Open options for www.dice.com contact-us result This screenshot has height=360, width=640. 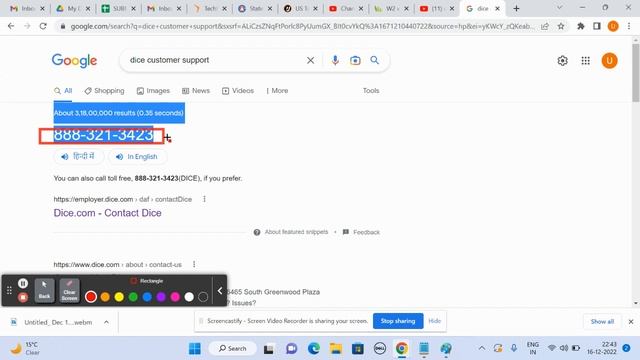point(194,264)
